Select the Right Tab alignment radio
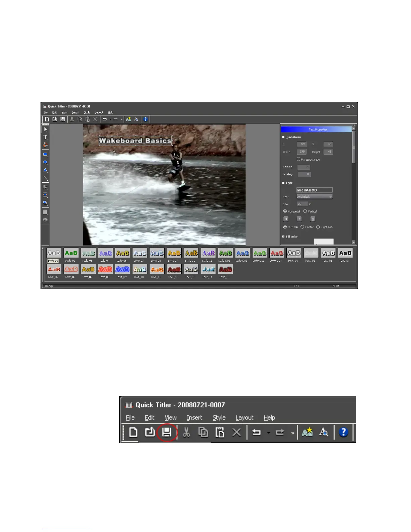The image size is (411, 532). 318,227
